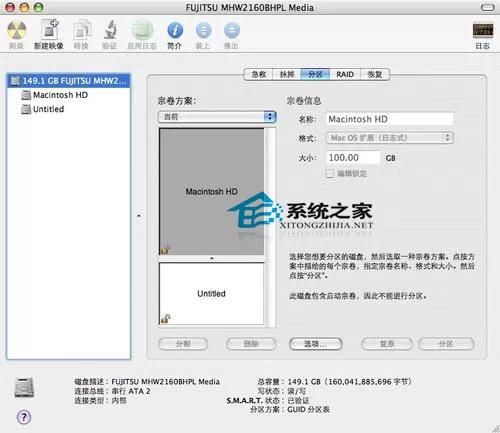Image resolution: width=500 pixels, height=433 pixels.
Task: Click the help question mark button
Action: click(x=24, y=417)
